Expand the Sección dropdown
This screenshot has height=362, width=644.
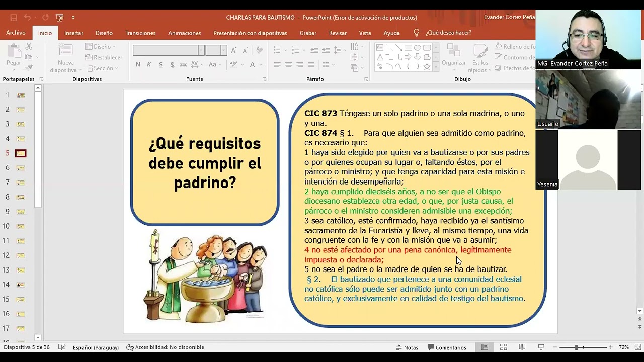click(103, 68)
